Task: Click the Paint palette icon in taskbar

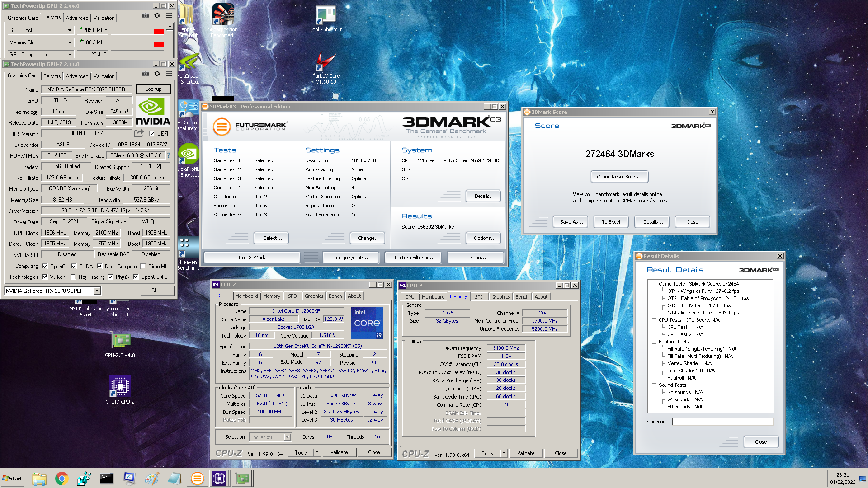Action: point(152,479)
